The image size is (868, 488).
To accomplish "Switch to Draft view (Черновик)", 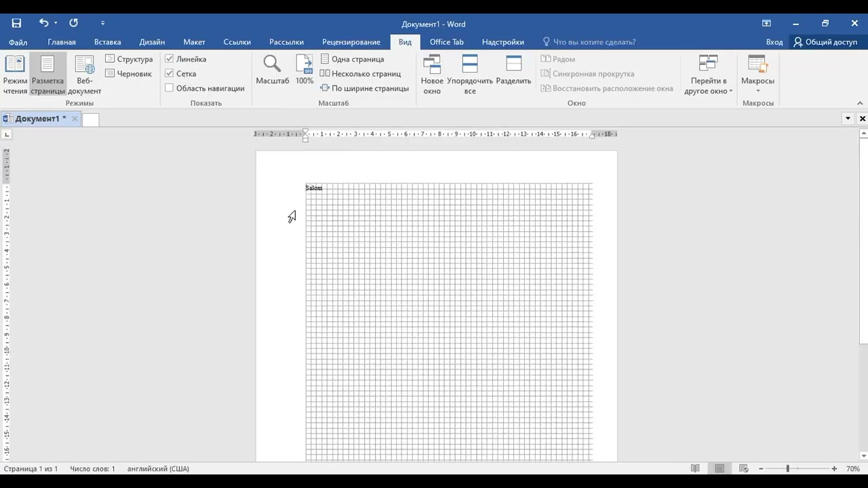I will [128, 73].
